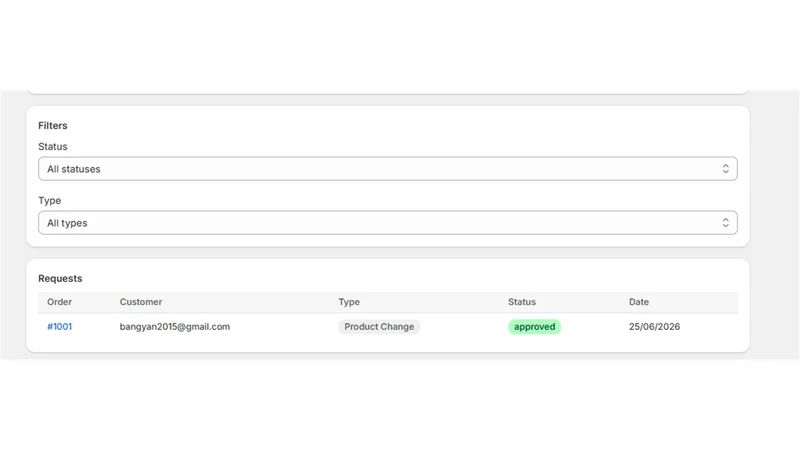This screenshot has width=800, height=450.
Task: Click the Type column header
Action: (x=349, y=302)
